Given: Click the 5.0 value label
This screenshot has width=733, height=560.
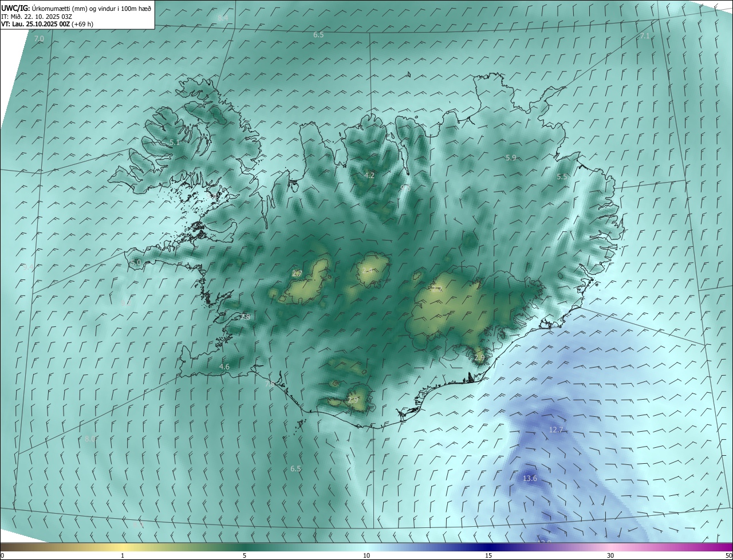Looking at the screenshot, I should click(136, 262).
